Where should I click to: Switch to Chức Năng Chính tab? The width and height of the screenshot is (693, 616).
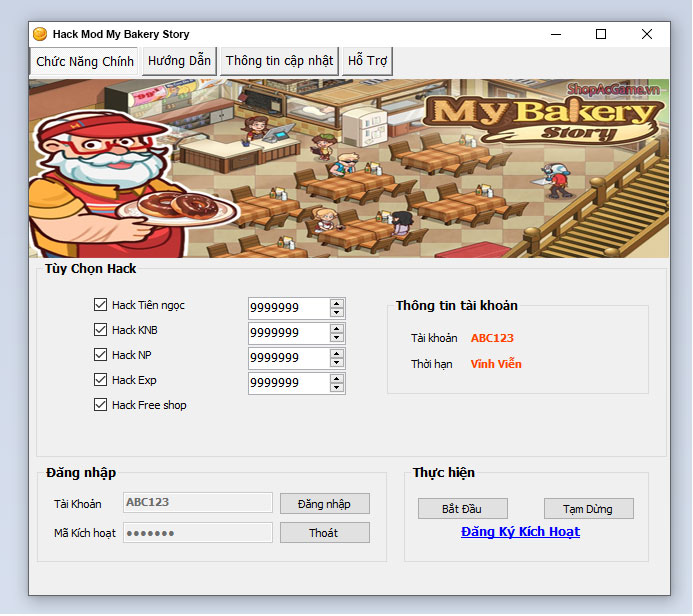click(84, 61)
